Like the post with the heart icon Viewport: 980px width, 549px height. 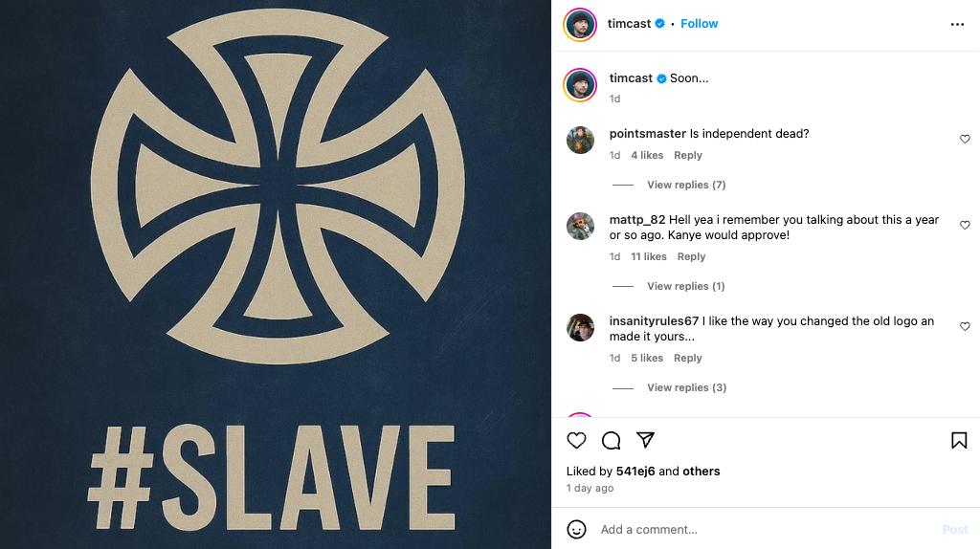pos(576,440)
